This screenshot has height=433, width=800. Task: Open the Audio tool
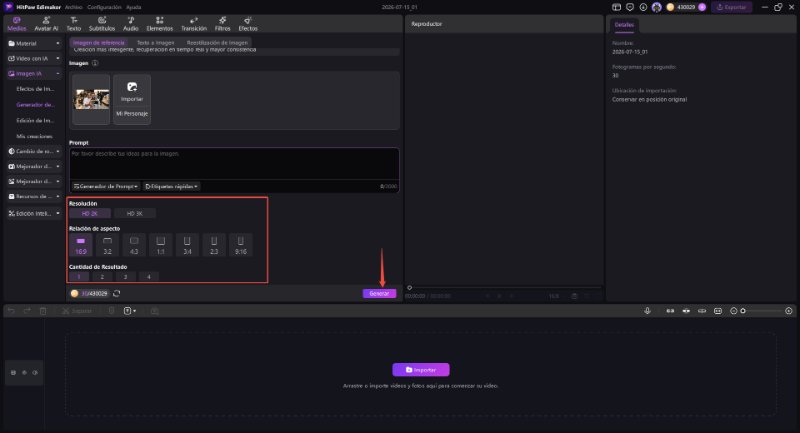[131, 23]
